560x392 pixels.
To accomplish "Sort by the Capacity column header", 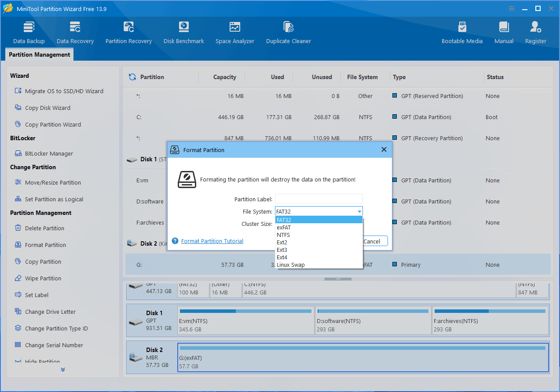I will click(x=224, y=77).
